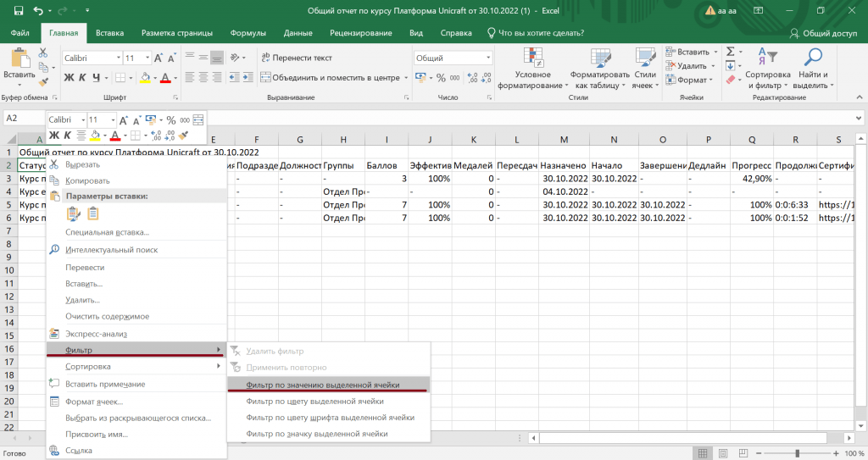868x460 pixels.
Task: Click the column M header
Action: pos(564,140)
